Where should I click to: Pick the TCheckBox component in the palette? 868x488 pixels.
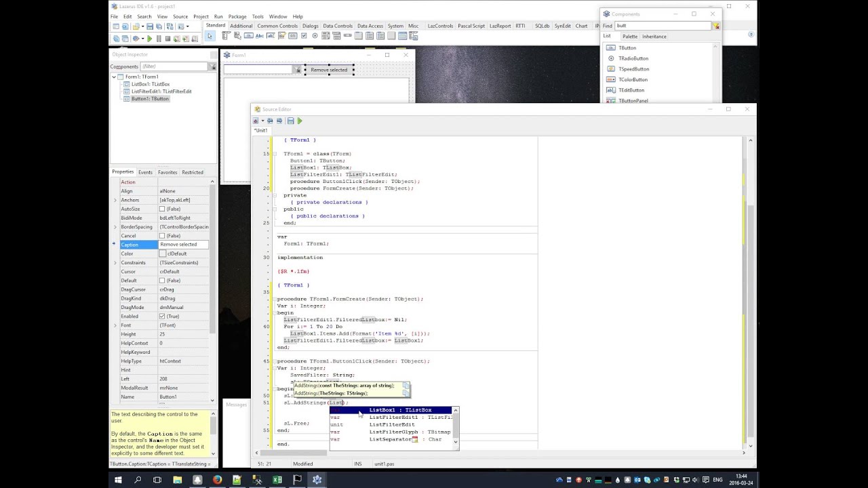[x=304, y=36]
